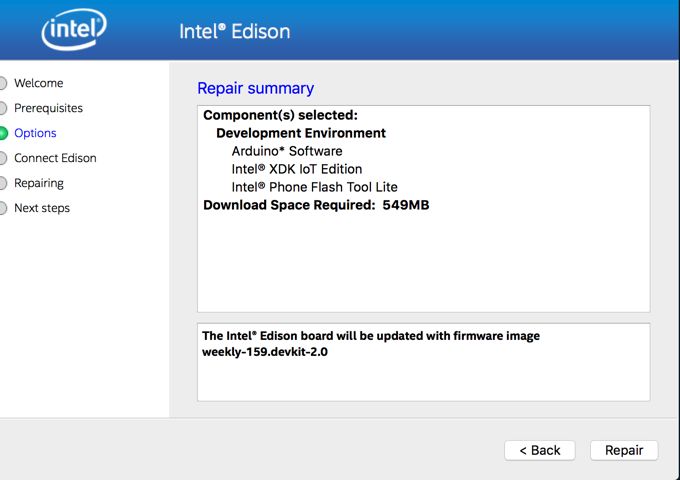Viewport: 680px width, 480px height.
Task: Click the Repair button
Action: pyautogui.click(x=624, y=451)
